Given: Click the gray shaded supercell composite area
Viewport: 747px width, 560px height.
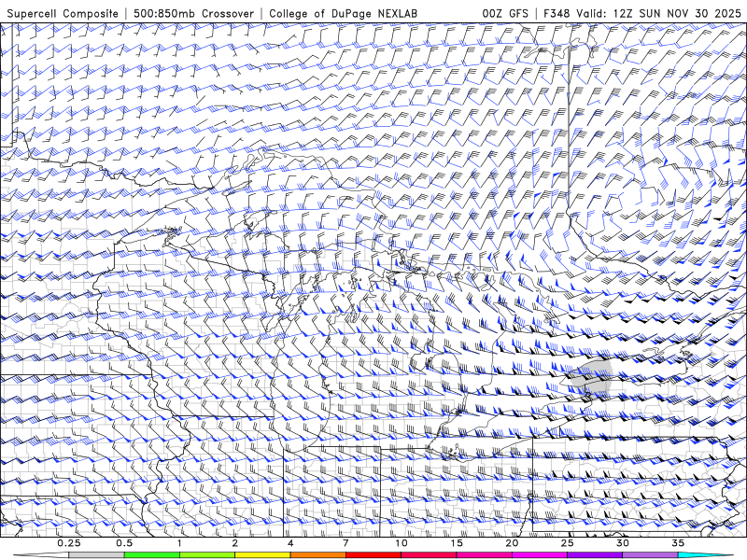Looking at the screenshot, I should pyautogui.click(x=591, y=376).
